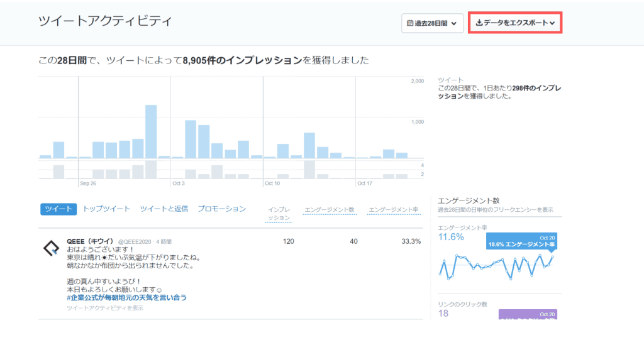This screenshot has width=644, height=362.
Task: Open the プロモーション tab
Action: click(x=222, y=209)
